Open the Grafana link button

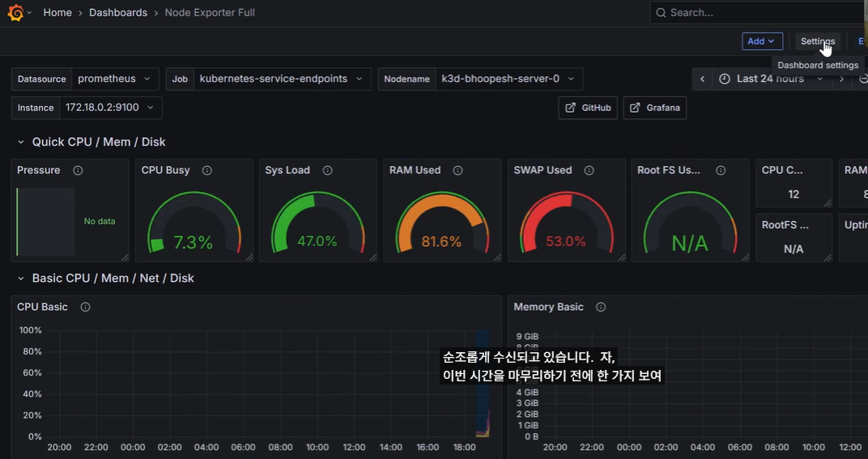point(655,108)
